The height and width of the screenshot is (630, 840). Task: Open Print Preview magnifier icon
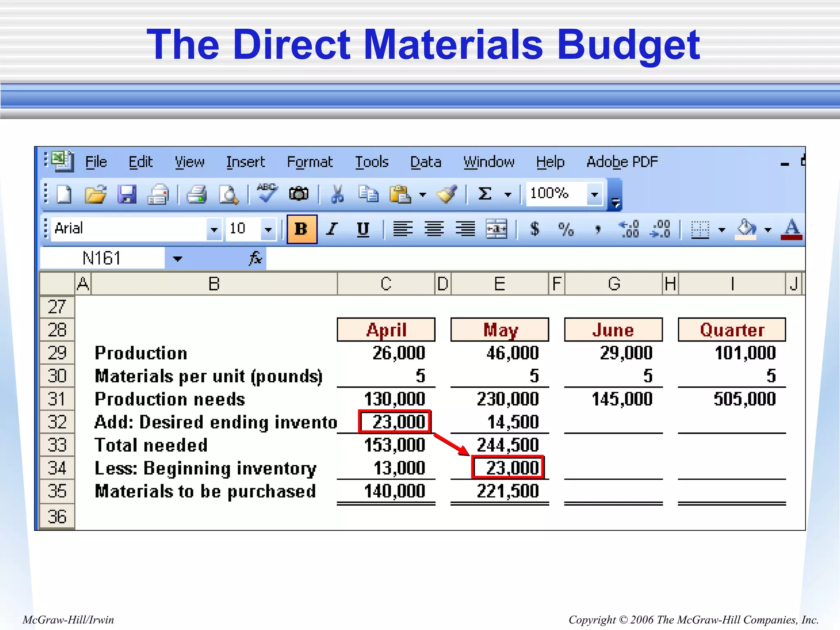pyautogui.click(x=228, y=194)
